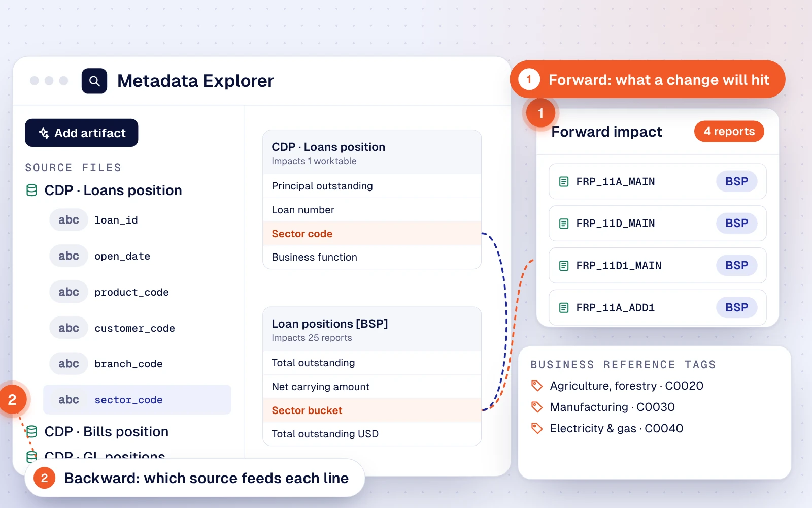Click tag icon for Manufacturing · C0030
Viewport: 812px width, 508px height.
point(537,407)
